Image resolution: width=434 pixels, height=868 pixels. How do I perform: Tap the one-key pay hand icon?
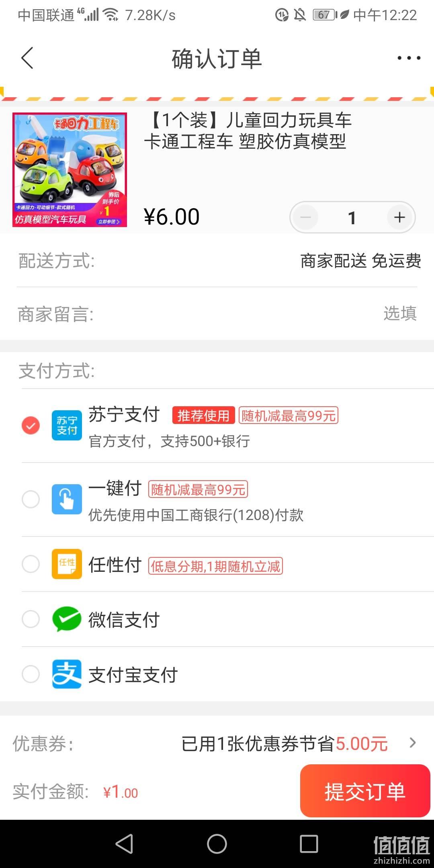click(x=67, y=499)
